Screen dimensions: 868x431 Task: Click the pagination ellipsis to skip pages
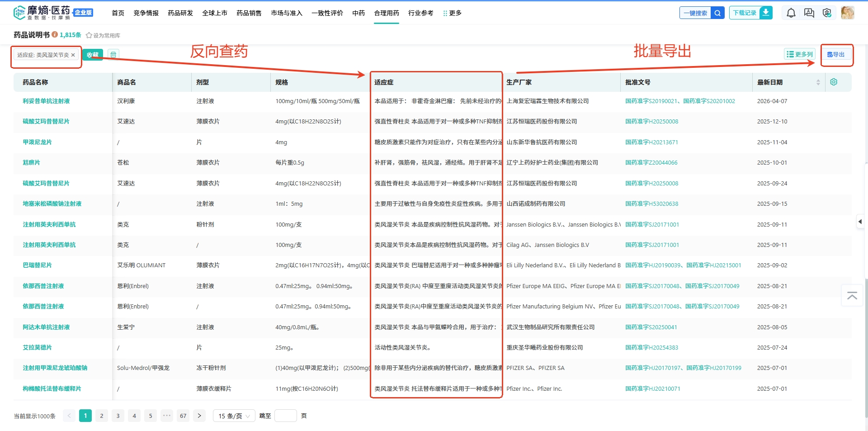tap(167, 416)
